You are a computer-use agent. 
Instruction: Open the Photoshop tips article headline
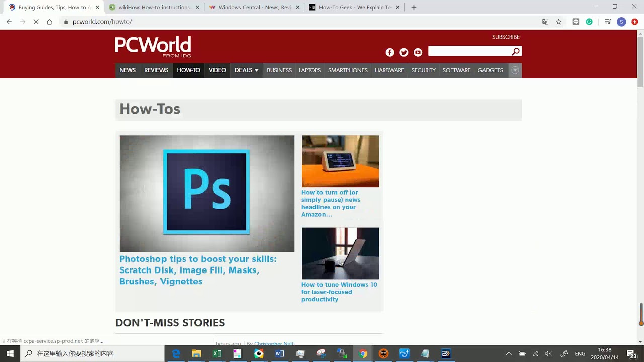click(x=198, y=270)
